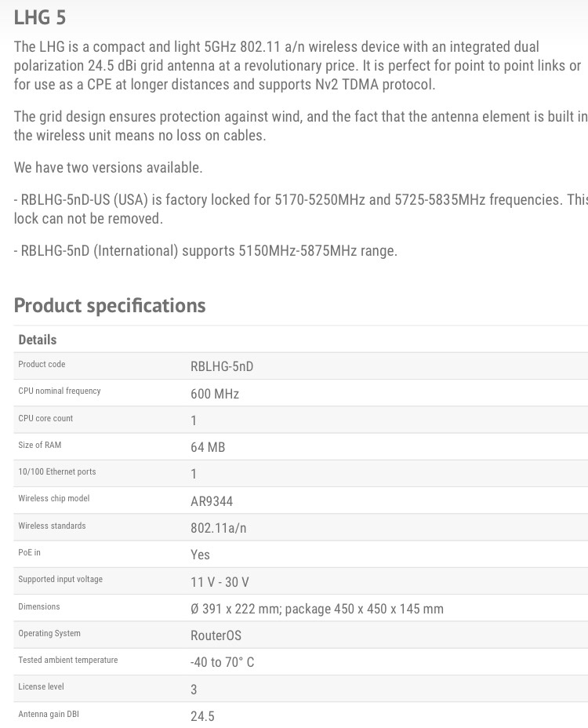Click the RouterOS operating system value
The height and width of the screenshot is (728, 588).
216,635
